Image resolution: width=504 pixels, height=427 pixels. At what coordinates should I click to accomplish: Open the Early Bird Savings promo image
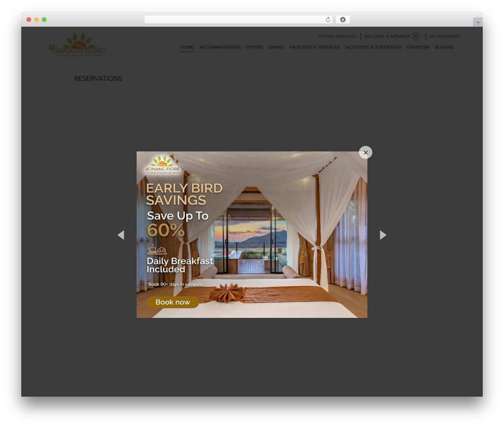(252, 235)
